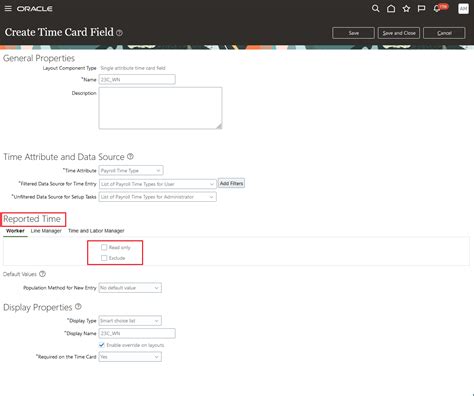The width and height of the screenshot is (474, 396).
Task: Tick the Read only checkbox
Action: coord(104,247)
